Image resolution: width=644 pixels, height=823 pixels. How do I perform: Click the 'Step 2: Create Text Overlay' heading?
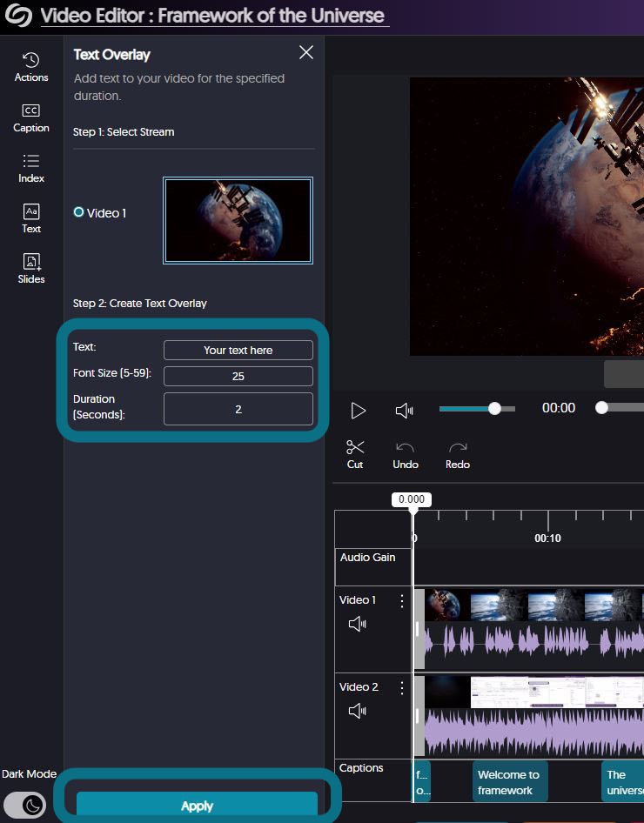139,304
